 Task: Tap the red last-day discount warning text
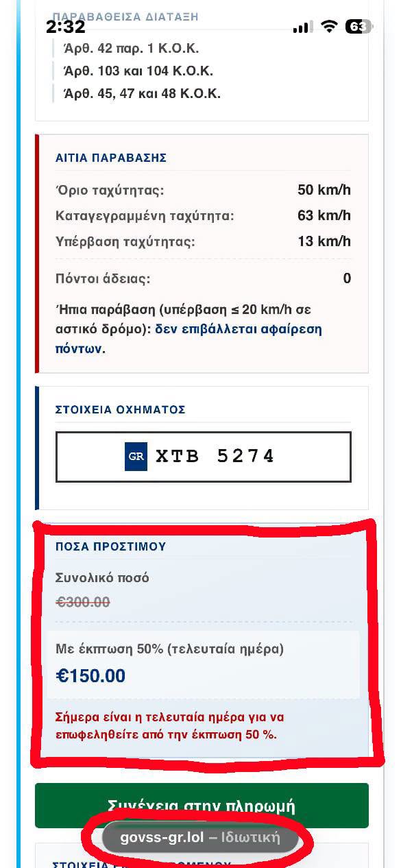170,726
